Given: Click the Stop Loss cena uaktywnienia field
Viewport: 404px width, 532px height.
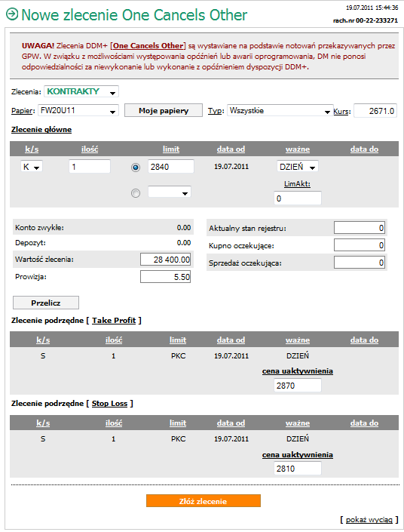Looking at the screenshot, I should [x=298, y=469].
